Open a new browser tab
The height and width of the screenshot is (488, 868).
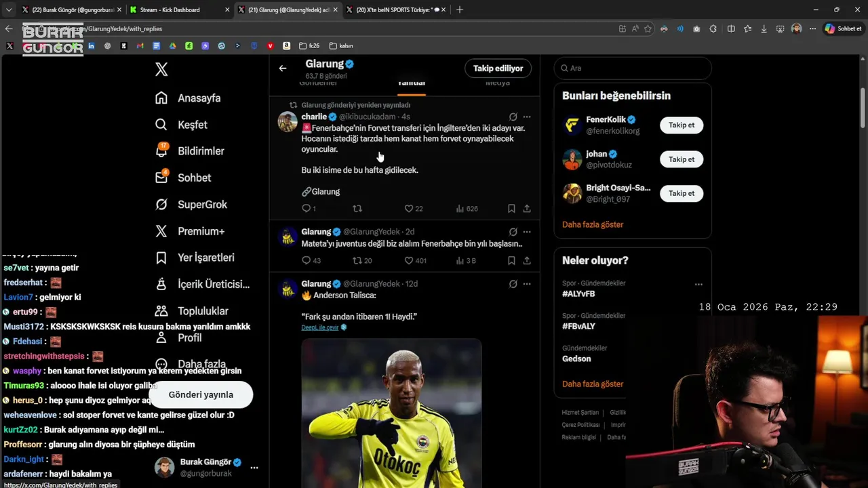coord(460,9)
